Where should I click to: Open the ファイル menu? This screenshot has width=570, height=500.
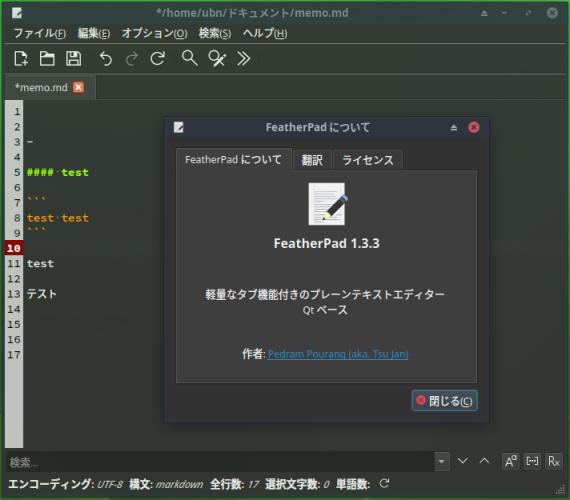click(40, 33)
